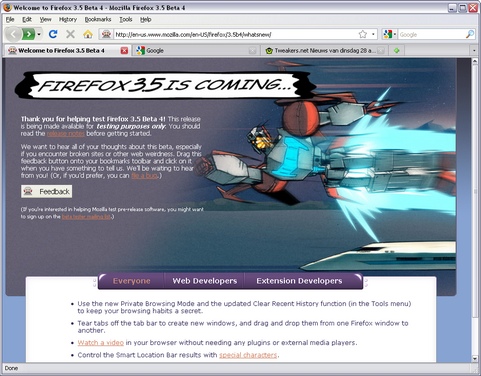Open the Help menu
Viewport: 481px width, 376px height.
146,19
